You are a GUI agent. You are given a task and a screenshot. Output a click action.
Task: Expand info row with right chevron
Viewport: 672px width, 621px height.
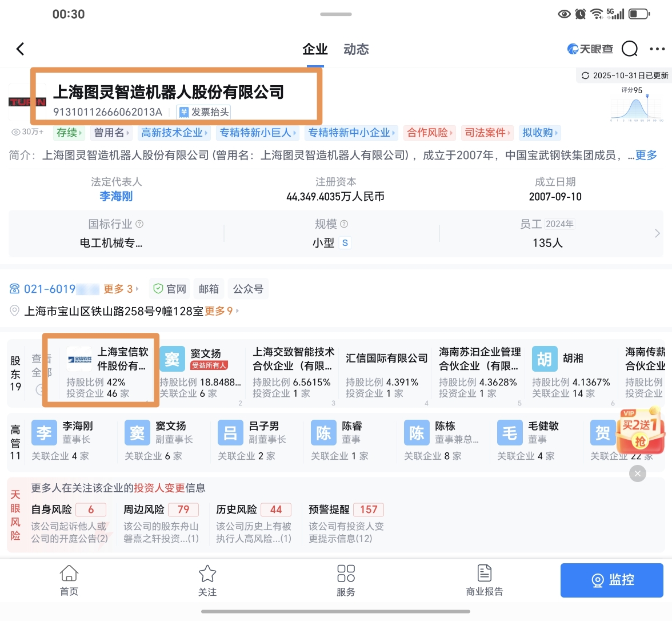point(657,234)
